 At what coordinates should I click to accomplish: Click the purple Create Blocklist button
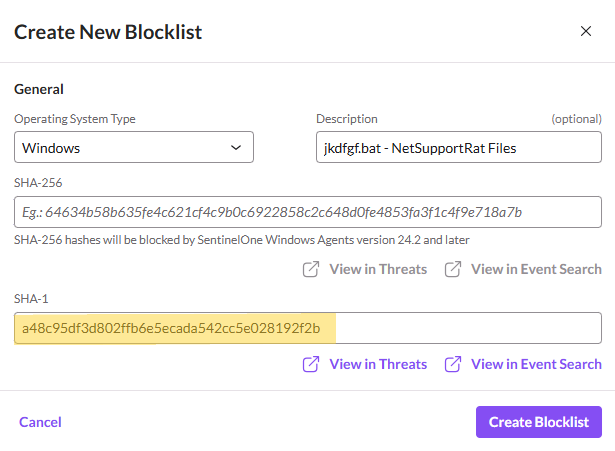pos(539,422)
